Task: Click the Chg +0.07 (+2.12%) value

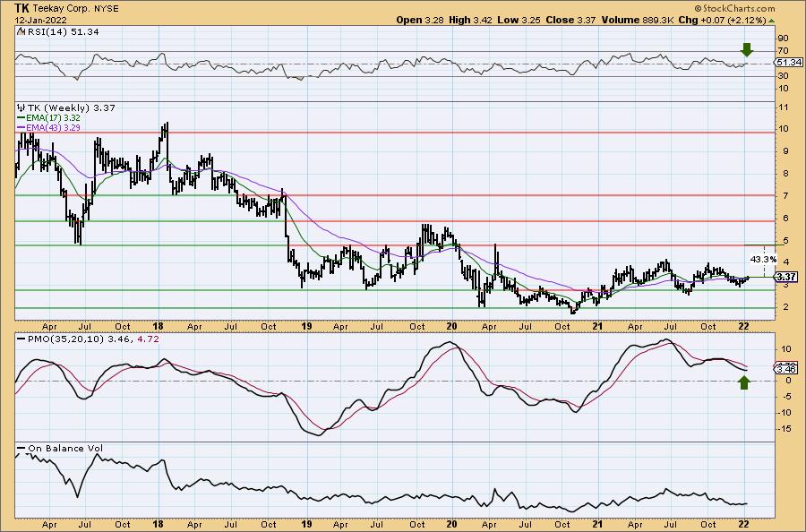Action: (722, 20)
